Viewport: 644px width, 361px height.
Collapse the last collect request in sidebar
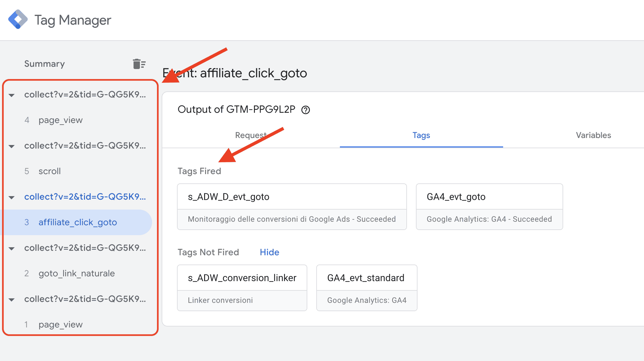tap(11, 299)
